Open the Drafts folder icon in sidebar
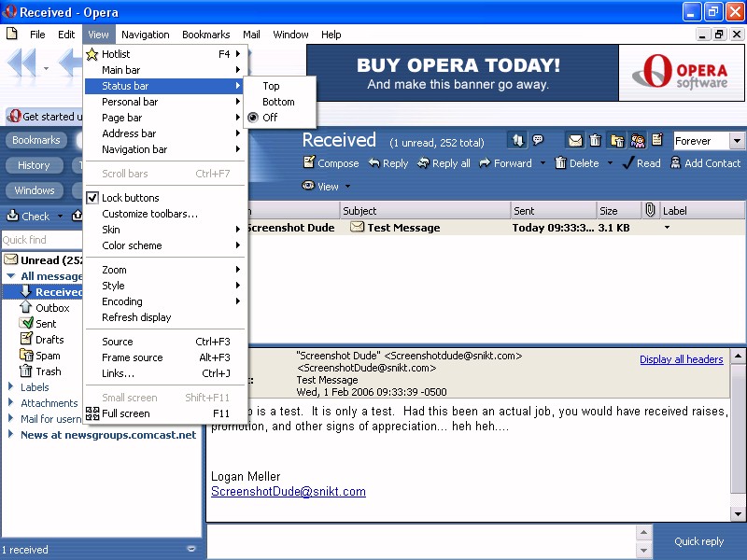This screenshot has width=747, height=560. [x=27, y=340]
